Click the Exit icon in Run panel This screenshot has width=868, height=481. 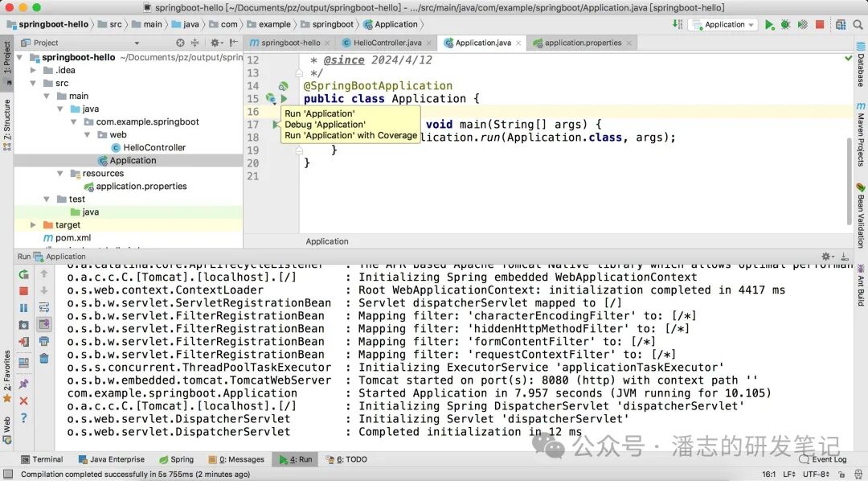coord(23,341)
